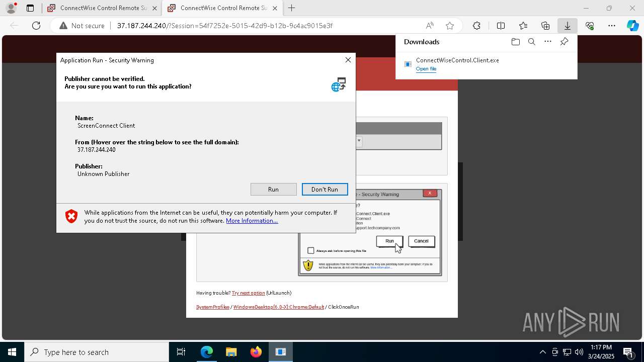
Task: Open file link for ConnectWiseControl.Client.exe
Action: pos(426,69)
